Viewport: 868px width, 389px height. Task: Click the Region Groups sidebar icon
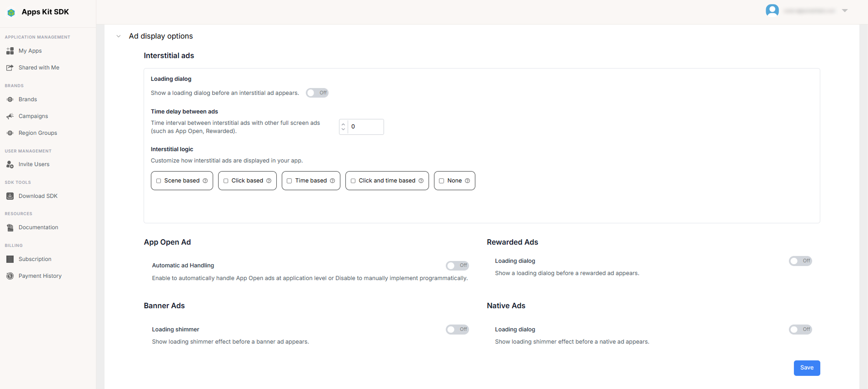tap(10, 133)
